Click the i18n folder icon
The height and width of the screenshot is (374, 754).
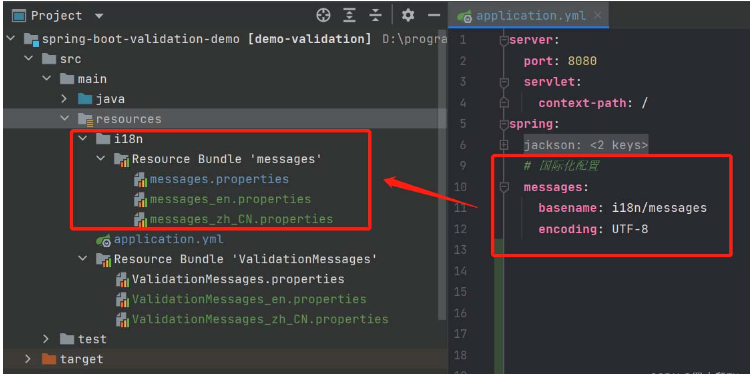[103, 139]
